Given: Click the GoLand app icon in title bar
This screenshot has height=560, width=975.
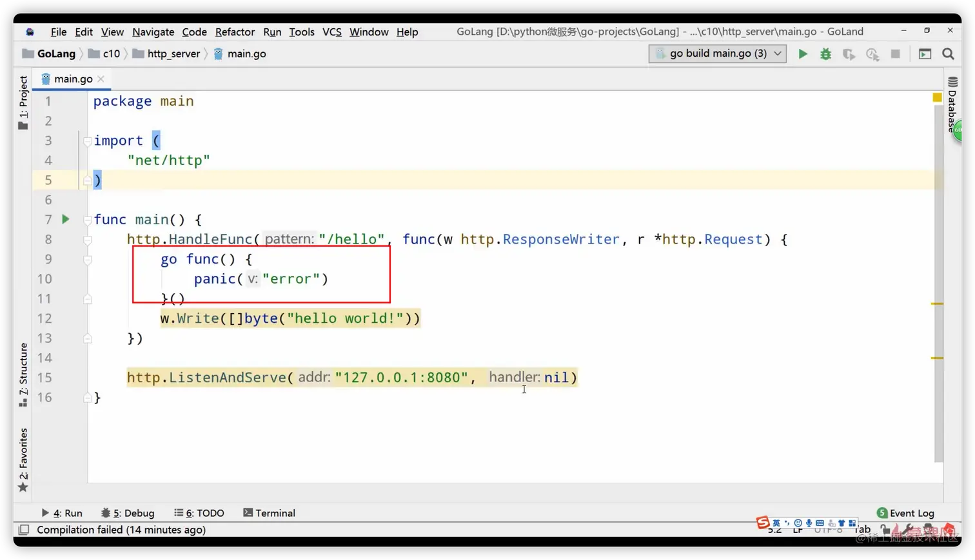Looking at the screenshot, I should (x=30, y=32).
